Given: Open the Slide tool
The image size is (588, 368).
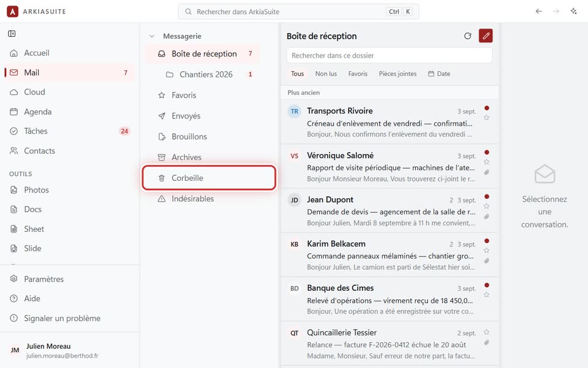Looking at the screenshot, I should click(x=70, y=248).
